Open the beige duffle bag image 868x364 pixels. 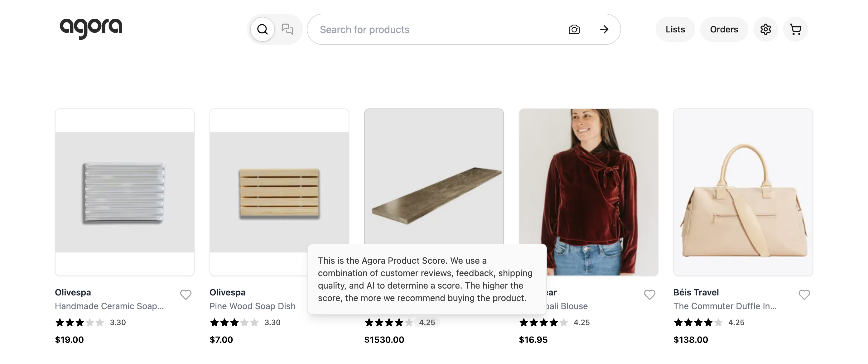point(743,192)
